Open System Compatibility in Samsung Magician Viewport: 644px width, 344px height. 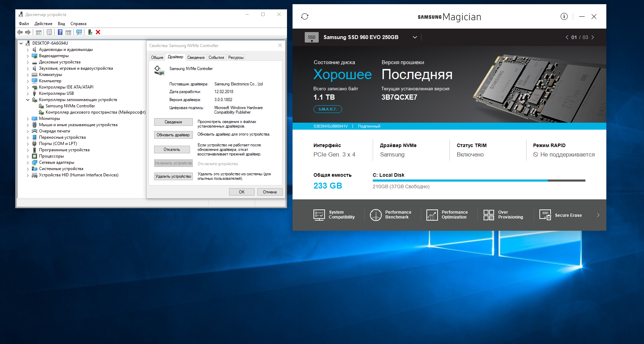(x=334, y=215)
